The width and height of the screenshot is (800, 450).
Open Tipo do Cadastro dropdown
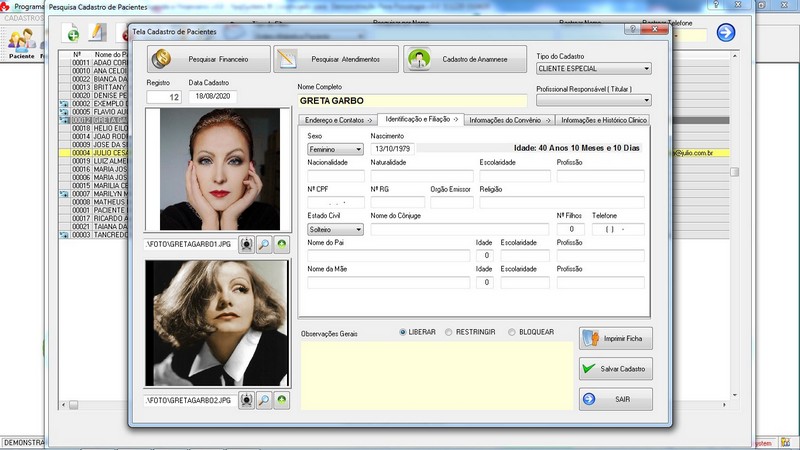646,68
